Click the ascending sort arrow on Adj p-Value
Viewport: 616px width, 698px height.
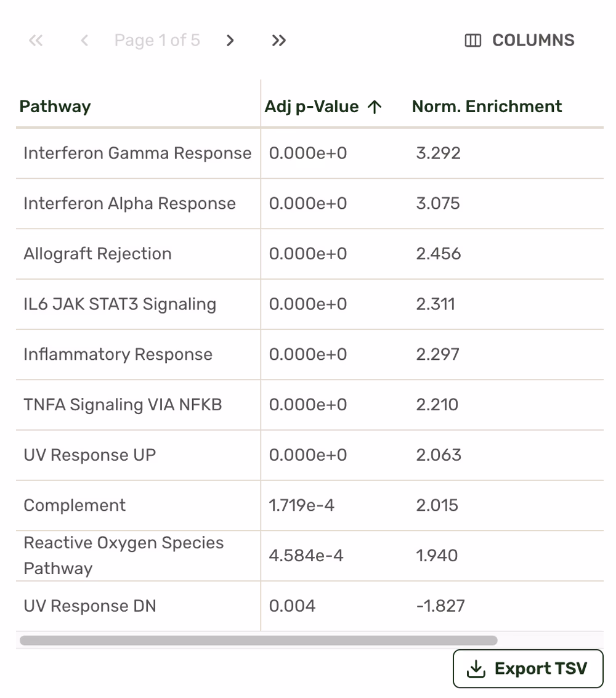(375, 107)
